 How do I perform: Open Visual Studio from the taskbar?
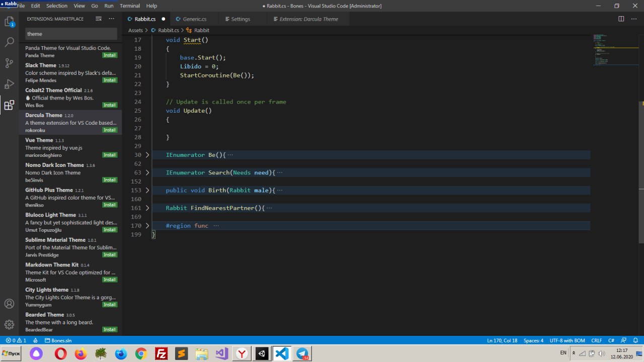[x=222, y=353]
